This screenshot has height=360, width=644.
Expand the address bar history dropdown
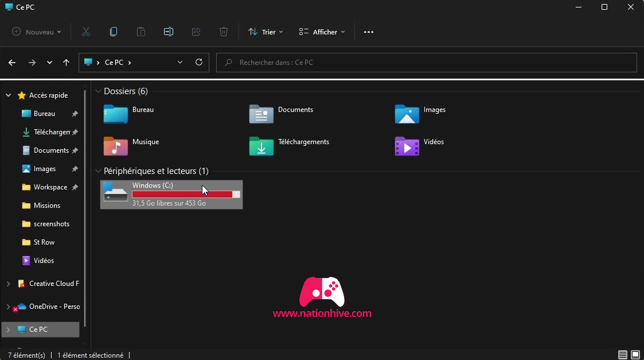(180, 62)
